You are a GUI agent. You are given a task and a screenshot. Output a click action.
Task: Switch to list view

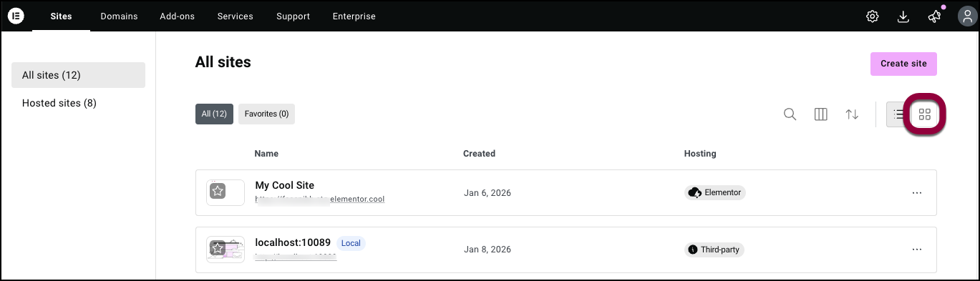[x=898, y=114]
